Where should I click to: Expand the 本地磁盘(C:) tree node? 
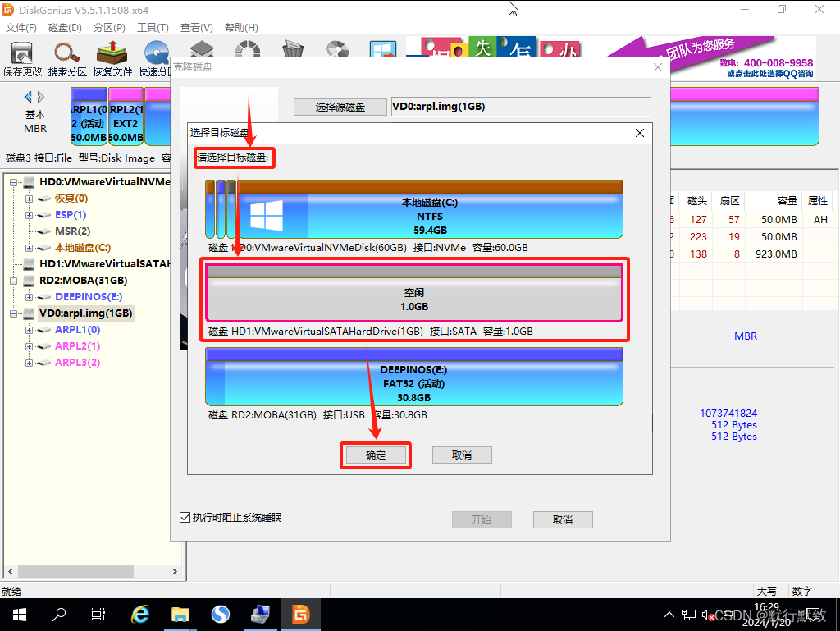[x=29, y=248]
